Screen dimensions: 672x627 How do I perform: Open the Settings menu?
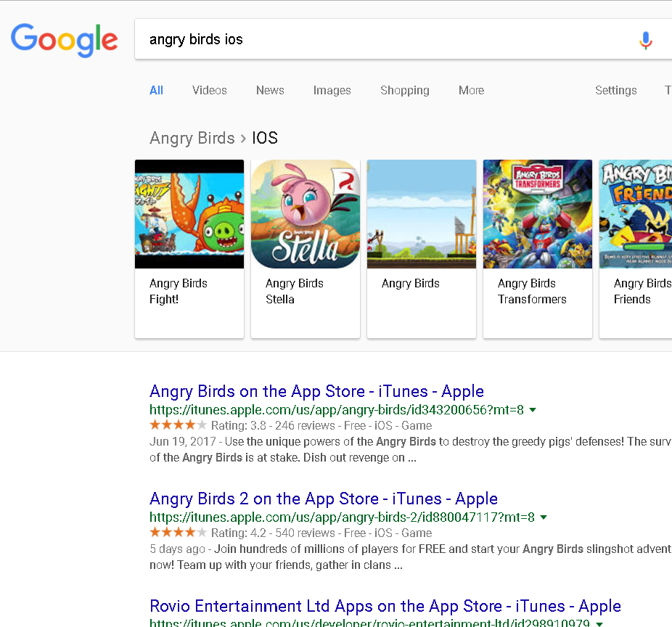point(615,90)
